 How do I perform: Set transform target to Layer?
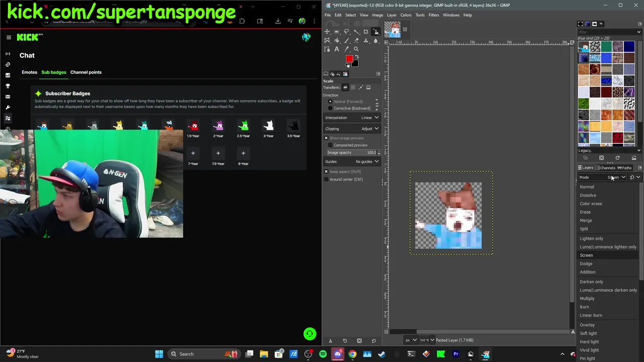click(345, 87)
